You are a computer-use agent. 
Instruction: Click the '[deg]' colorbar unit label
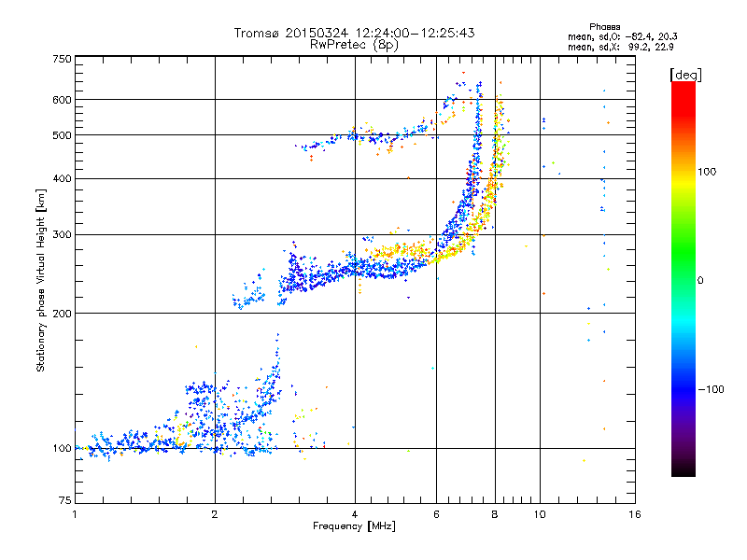(x=685, y=75)
